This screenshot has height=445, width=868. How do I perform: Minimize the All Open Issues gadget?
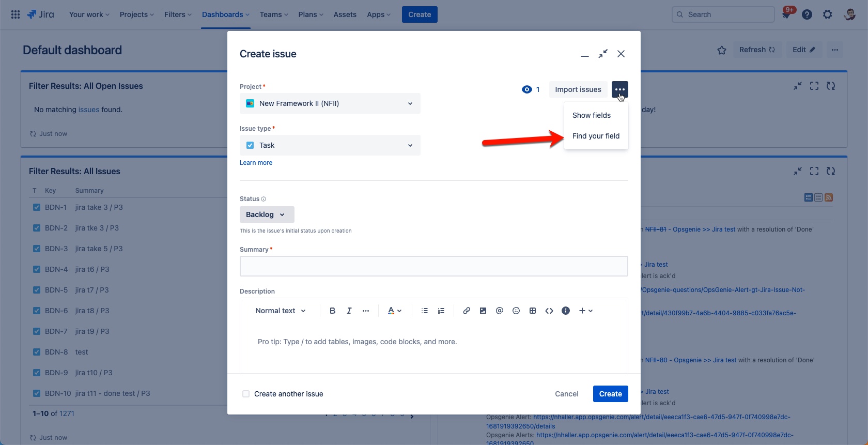coord(798,86)
